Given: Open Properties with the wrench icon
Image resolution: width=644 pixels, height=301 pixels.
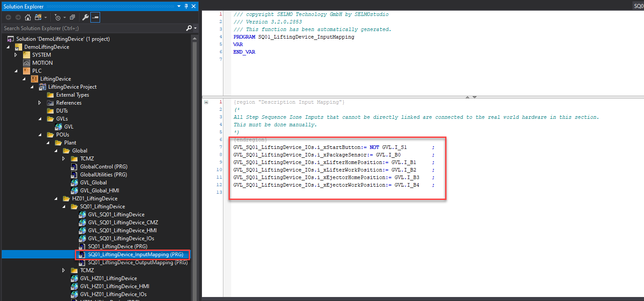Looking at the screenshot, I should point(86,17).
